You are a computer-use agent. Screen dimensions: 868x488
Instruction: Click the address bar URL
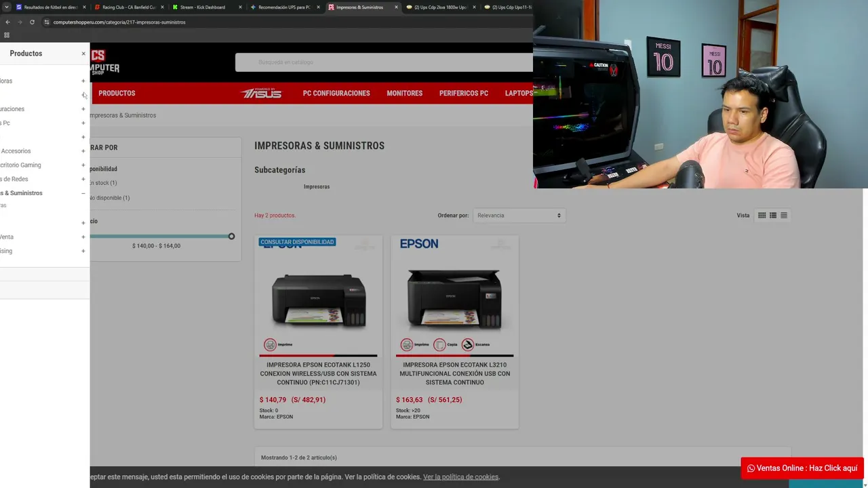(119, 22)
